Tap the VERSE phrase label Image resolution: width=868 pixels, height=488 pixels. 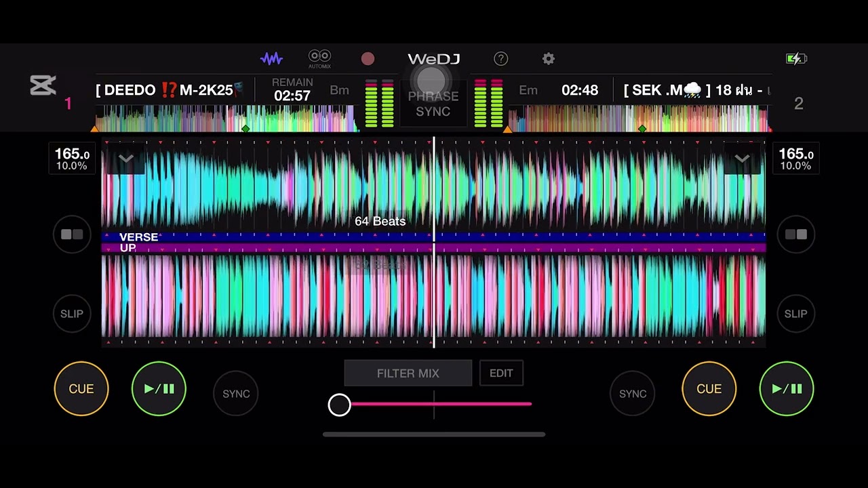[x=138, y=237]
